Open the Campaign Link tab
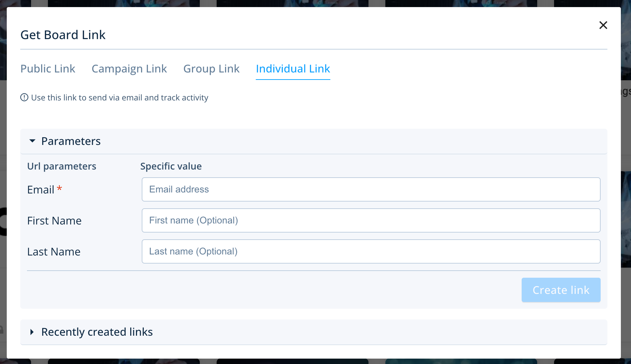This screenshot has width=631, height=364. [x=129, y=69]
